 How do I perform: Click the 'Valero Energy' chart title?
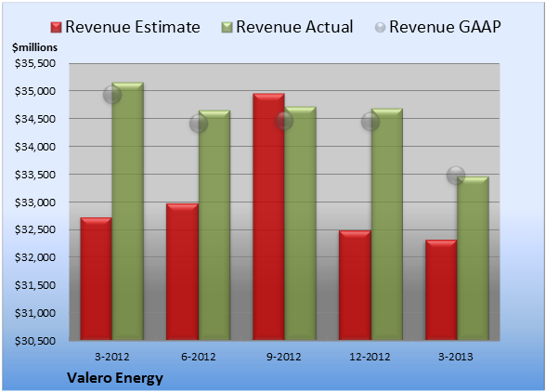click(x=115, y=378)
